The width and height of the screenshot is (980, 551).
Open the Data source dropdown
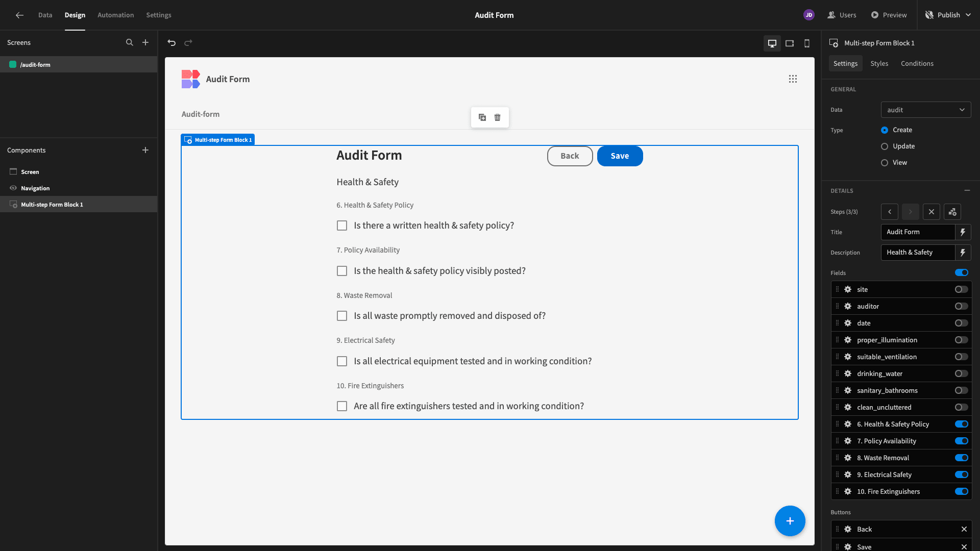[x=926, y=110]
